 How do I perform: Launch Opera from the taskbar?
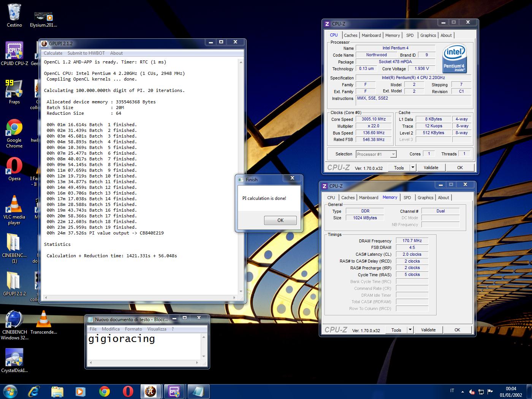tap(128, 391)
